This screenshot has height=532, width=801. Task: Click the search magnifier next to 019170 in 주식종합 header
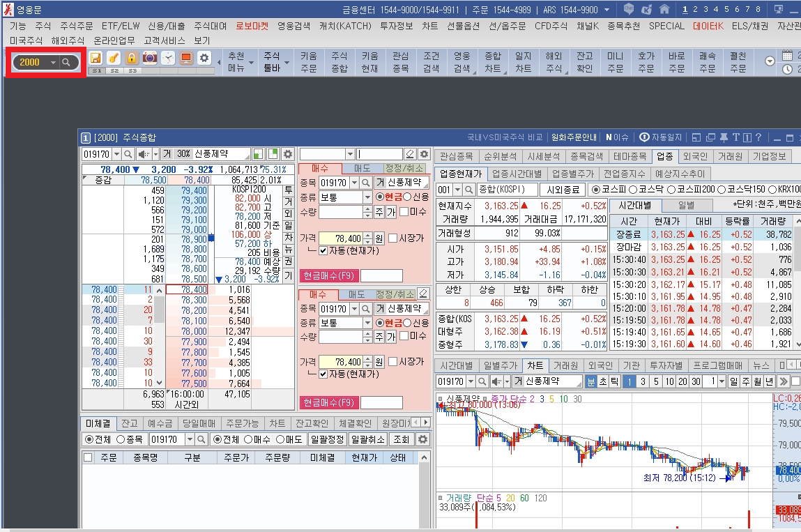pyautogui.click(x=128, y=154)
